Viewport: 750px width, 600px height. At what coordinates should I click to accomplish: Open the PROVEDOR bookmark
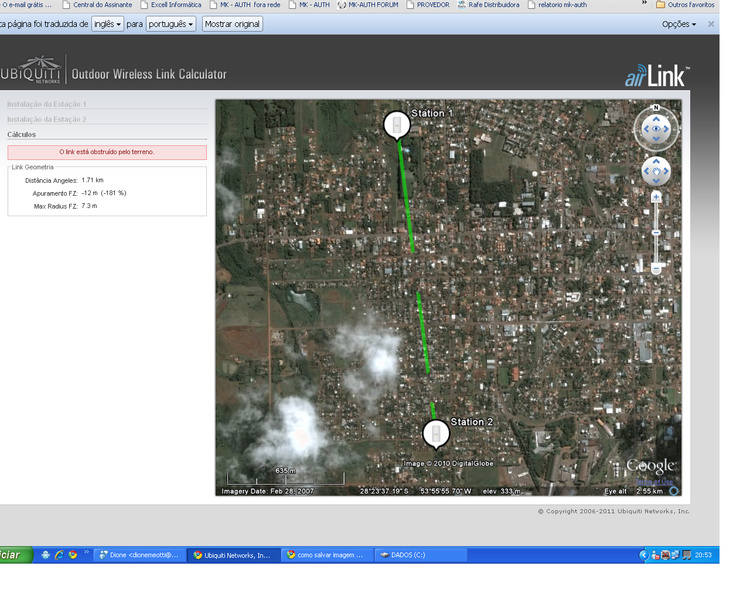(x=428, y=5)
